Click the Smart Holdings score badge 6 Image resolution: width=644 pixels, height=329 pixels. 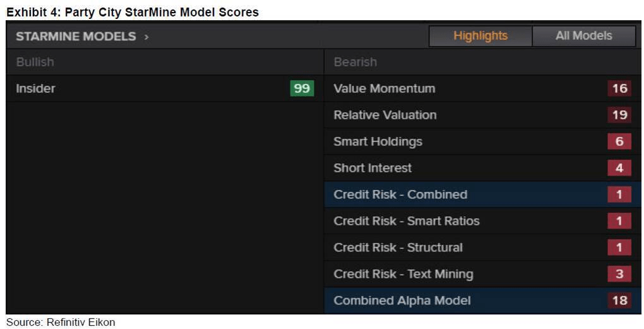pyautogui.click(x=619, y=141)
